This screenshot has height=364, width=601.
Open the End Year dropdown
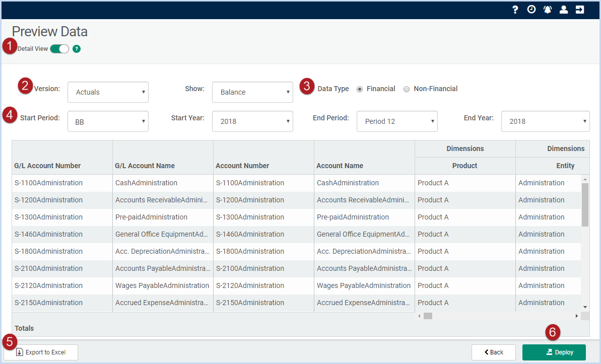pos(546,121)
